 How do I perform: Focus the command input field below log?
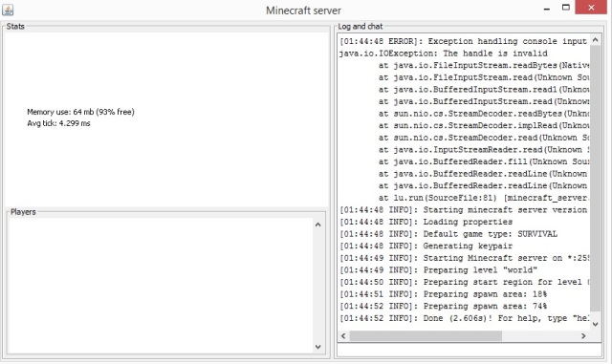point(470,350)
